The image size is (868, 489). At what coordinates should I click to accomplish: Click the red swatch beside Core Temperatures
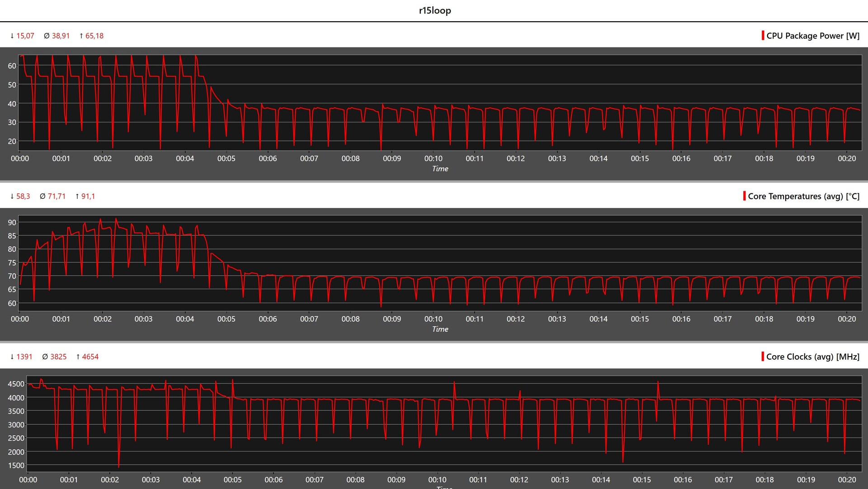[x=744, y=196]
